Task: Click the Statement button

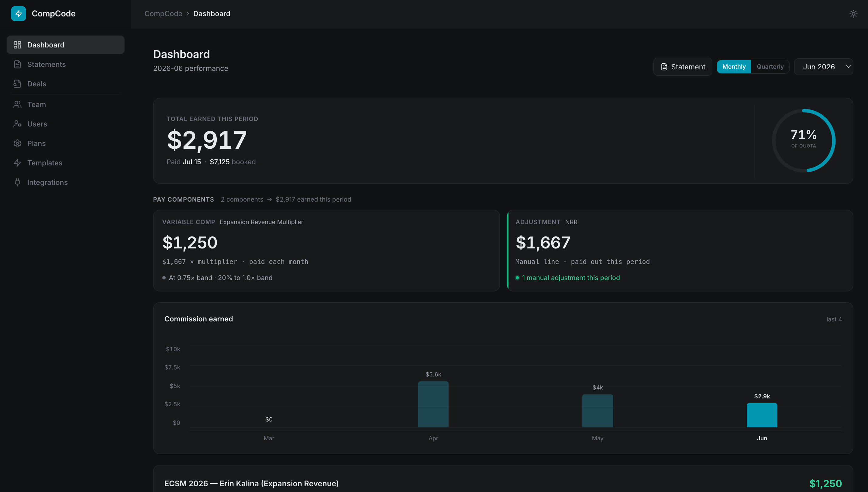Action: tap(683, 67)
